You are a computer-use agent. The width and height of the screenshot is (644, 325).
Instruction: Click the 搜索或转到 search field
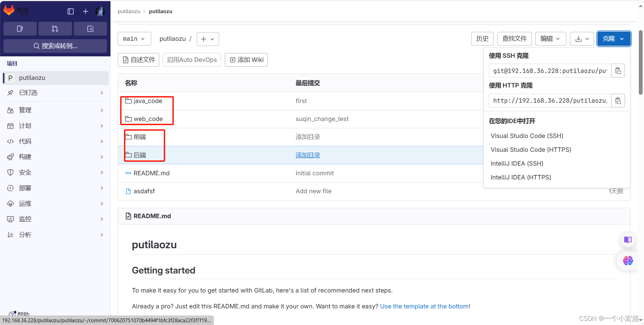click(x=55, y=46)
